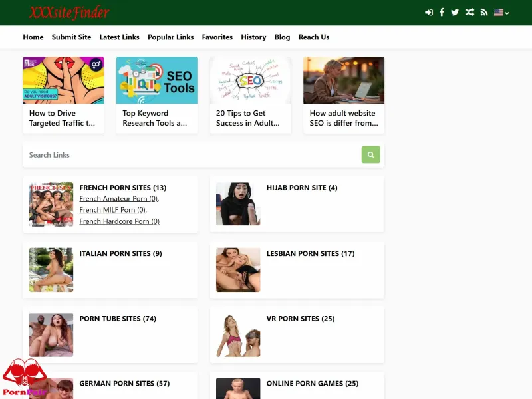The height and width of the screenshot is (399, 532).
Task: Open the RSS feed icon
Action: pos(484,13)
